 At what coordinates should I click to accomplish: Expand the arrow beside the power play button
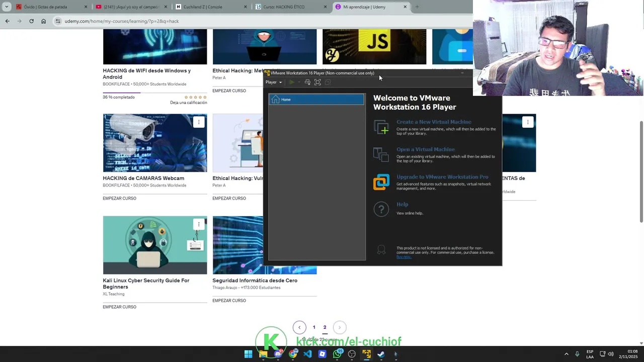299,82
